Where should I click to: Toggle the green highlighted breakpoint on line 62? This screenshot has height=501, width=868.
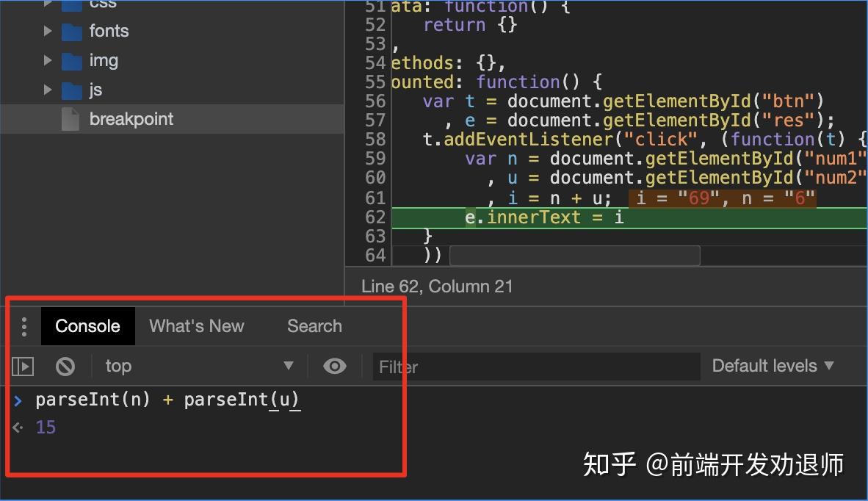pos(375,217)
